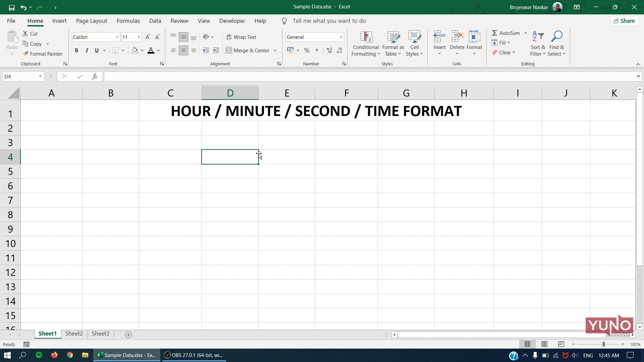Click the macro recording status bar icon
Viewport: 644px width, 362px height.
(x=26, y=344)
